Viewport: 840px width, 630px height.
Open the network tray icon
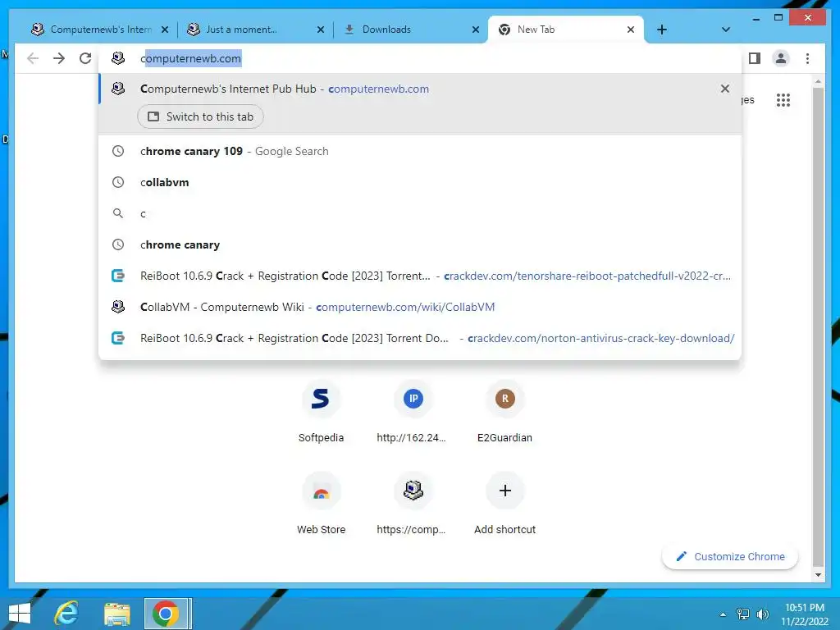[x=743, y=614]
